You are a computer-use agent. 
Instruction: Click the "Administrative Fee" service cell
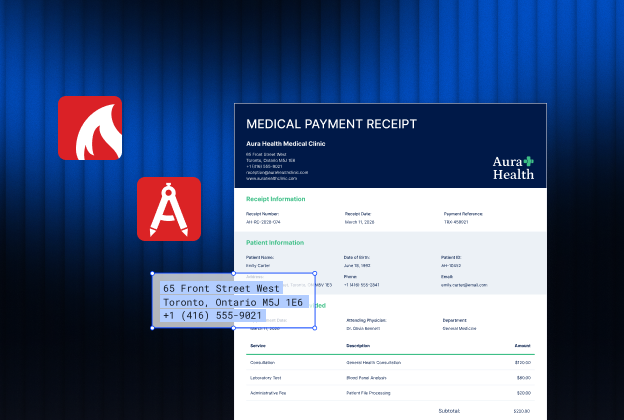[x=268, y=393]
